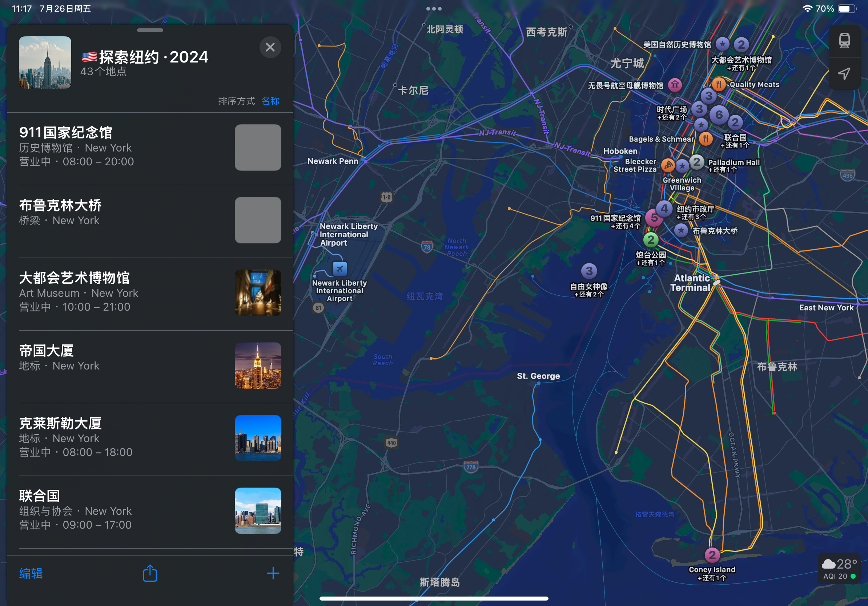
Task: Select the Newark Liberty airport plane icon
Action: pyautogui.click(x=339, y=268)
